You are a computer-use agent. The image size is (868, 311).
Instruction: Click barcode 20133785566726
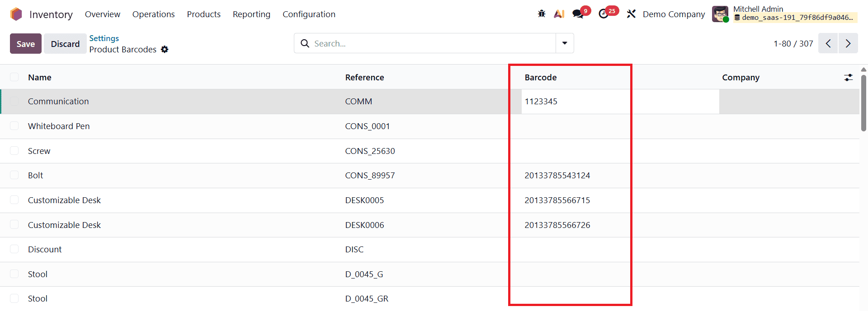[557, 225]
